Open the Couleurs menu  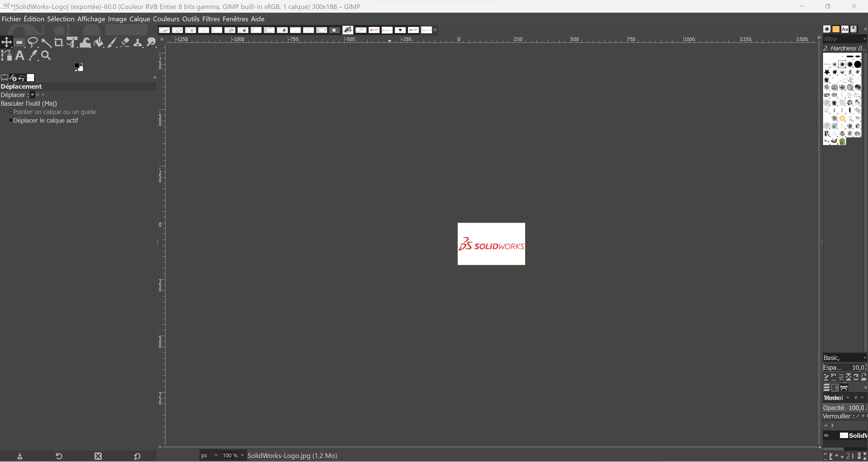(x=166, y=19)
